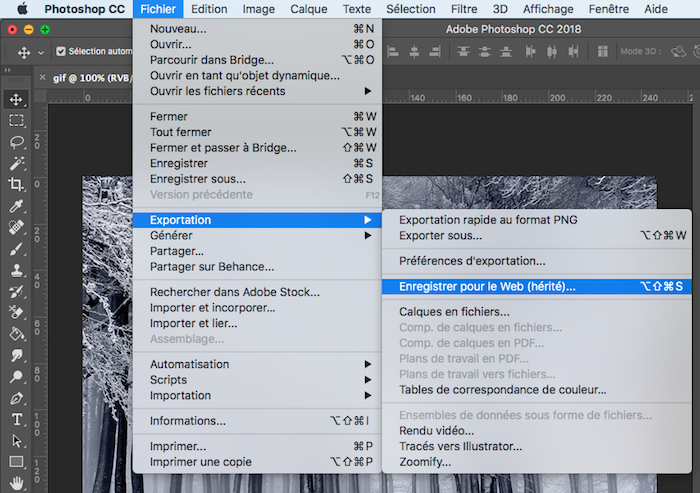This screenshot has width=700, height=493.
Task: Choose Imprimer une copie
Action: click(257, 462)
